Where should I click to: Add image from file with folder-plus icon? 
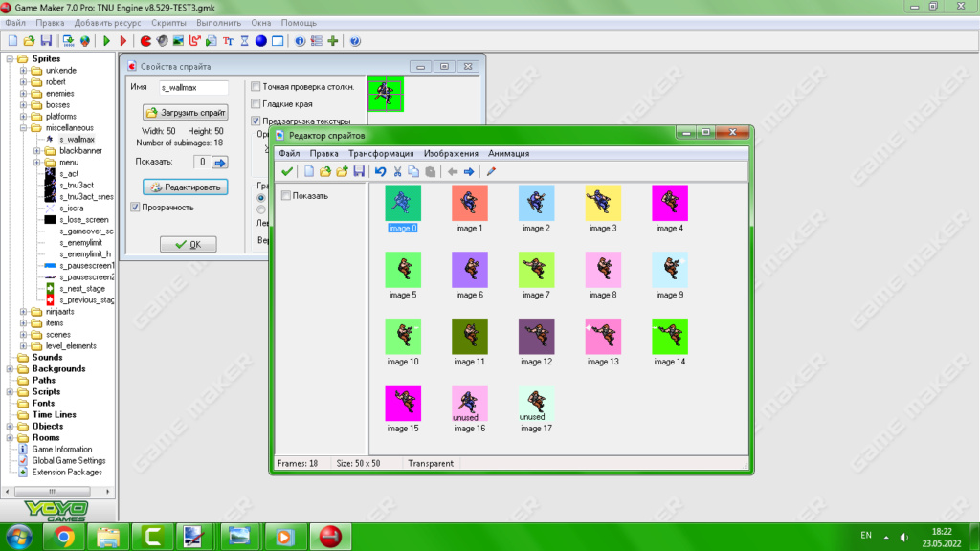coord(342,171)
